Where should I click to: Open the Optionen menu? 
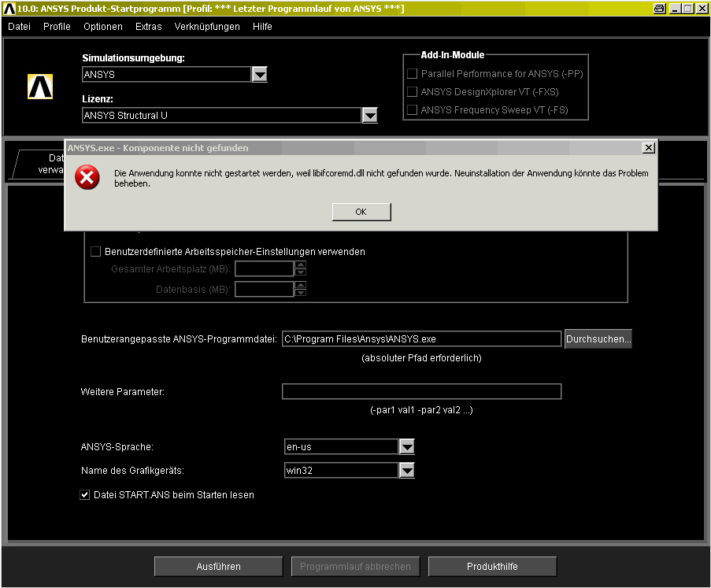(103, 27)
